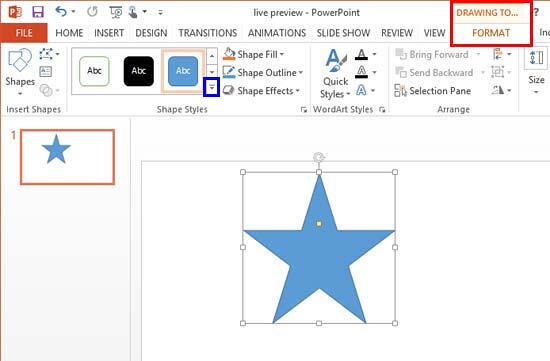Expand the Shape Styles gallery More button
The height and width of the screenshot is (361, 550).
coord(212,87)
